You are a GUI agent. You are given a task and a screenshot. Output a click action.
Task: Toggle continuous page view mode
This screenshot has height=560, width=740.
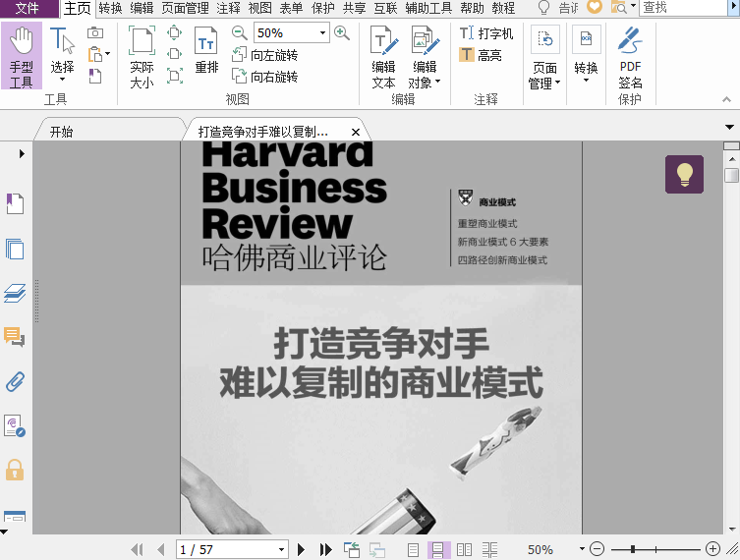click(438, 549)
